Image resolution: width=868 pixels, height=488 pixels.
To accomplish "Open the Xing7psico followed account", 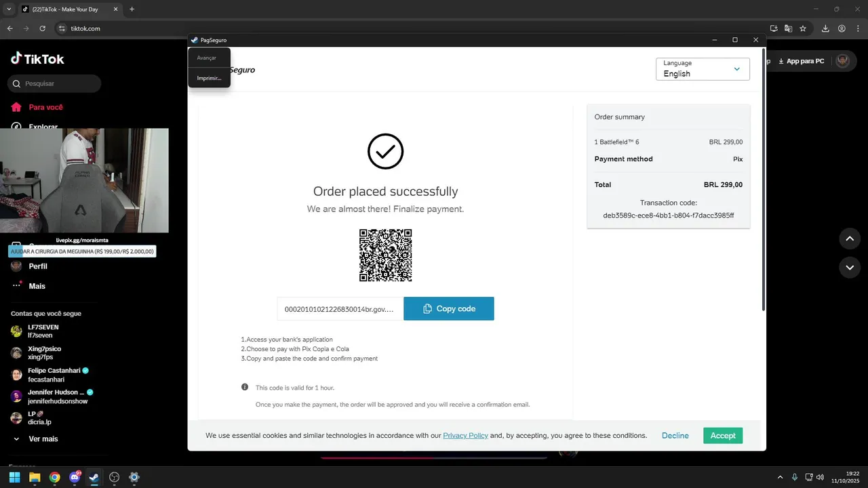I will (x=44, y=352).
